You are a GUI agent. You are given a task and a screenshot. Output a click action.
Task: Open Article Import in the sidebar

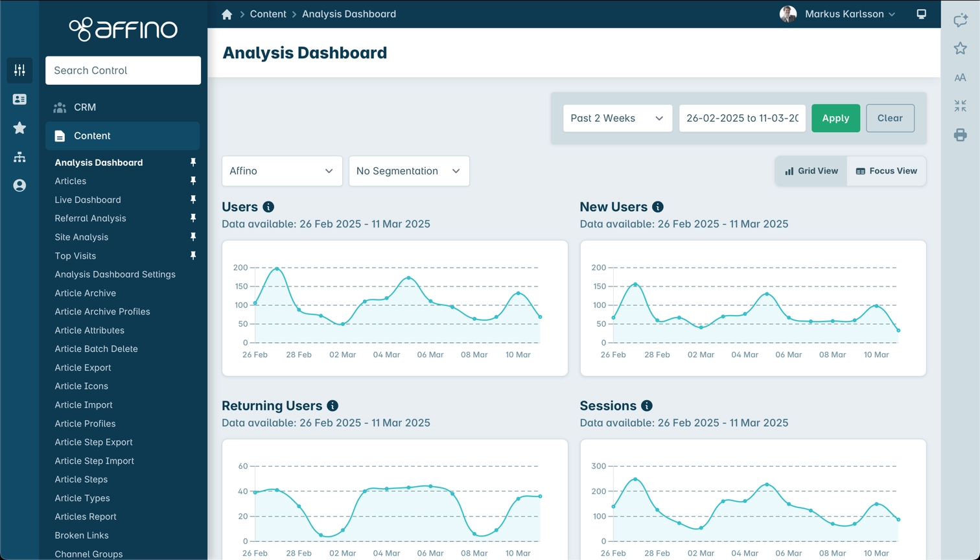(84, 405)
